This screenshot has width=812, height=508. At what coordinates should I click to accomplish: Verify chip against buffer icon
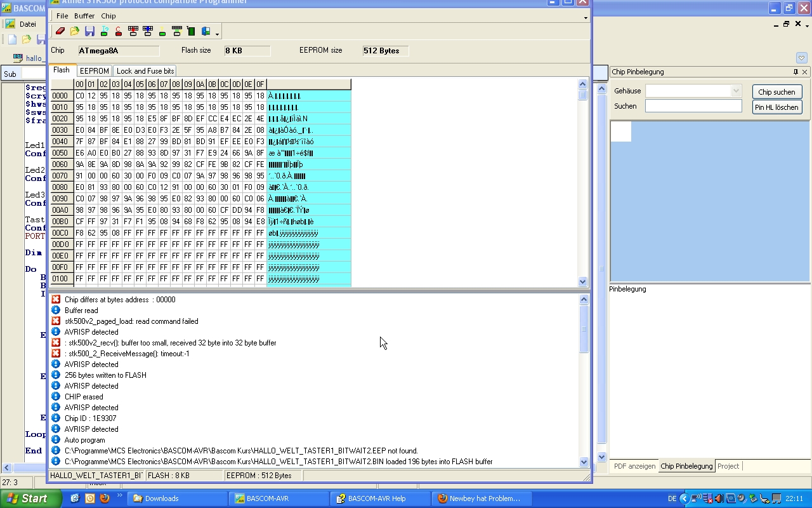(x=177, y=31)
